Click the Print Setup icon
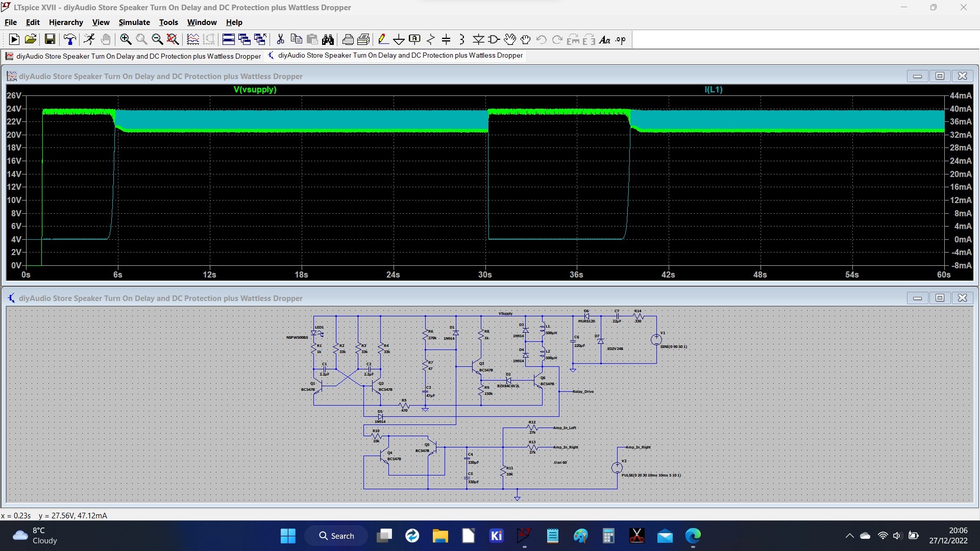The width and height of the screenshot is (980, 551). point(364,39)
